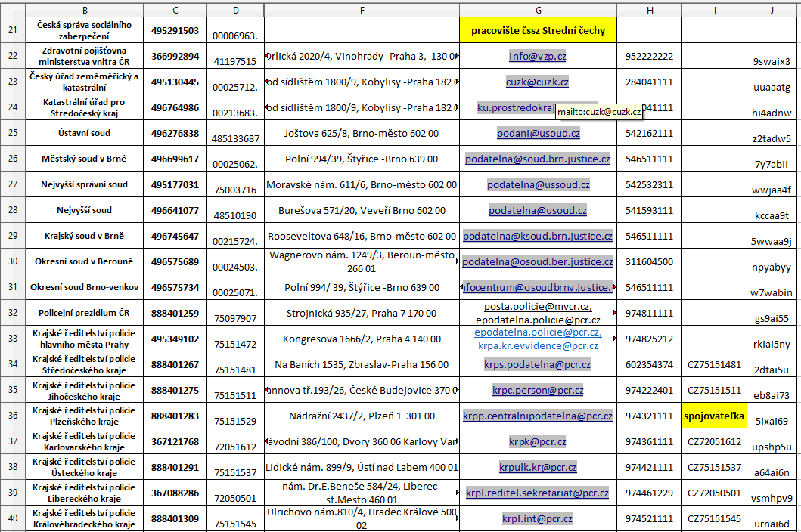The width and height of the screenshot is (801, 532).
Task: Click the podani@usoud.cz email link
Action: (538, 134)
